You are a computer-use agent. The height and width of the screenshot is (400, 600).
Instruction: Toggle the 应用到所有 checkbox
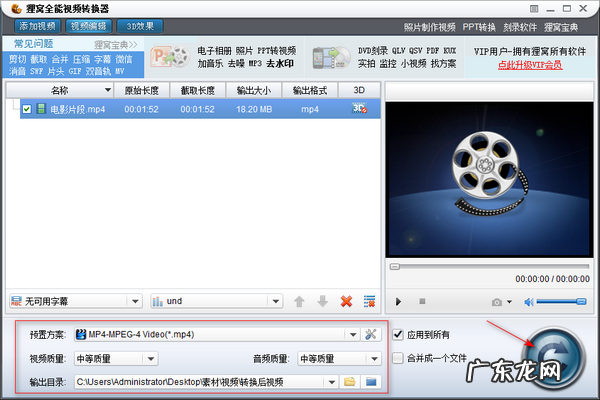click(x=399, y=334)
